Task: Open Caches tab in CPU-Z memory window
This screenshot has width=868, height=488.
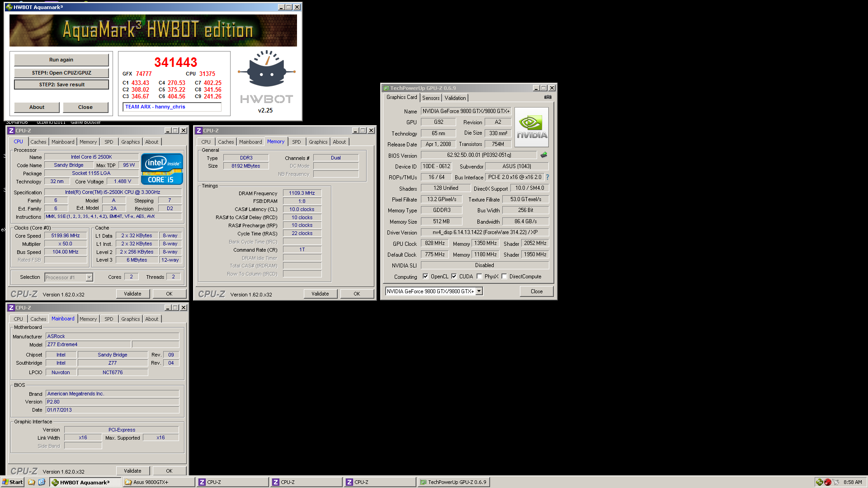Action: (226, 142)
